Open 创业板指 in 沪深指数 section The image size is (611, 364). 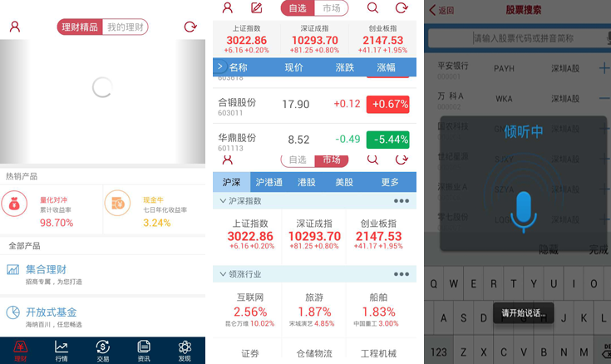pyautogui.click(x=378, y=234)
